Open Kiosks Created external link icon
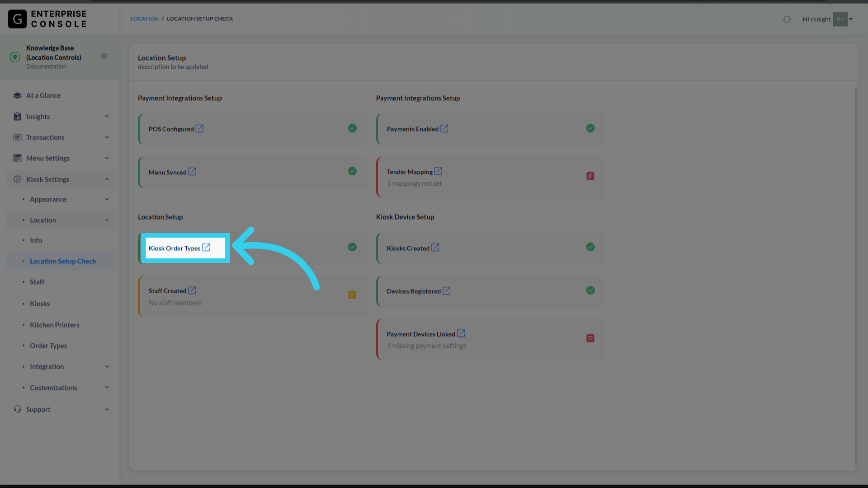Screen dimensions: 868x488 click(435, 247)
